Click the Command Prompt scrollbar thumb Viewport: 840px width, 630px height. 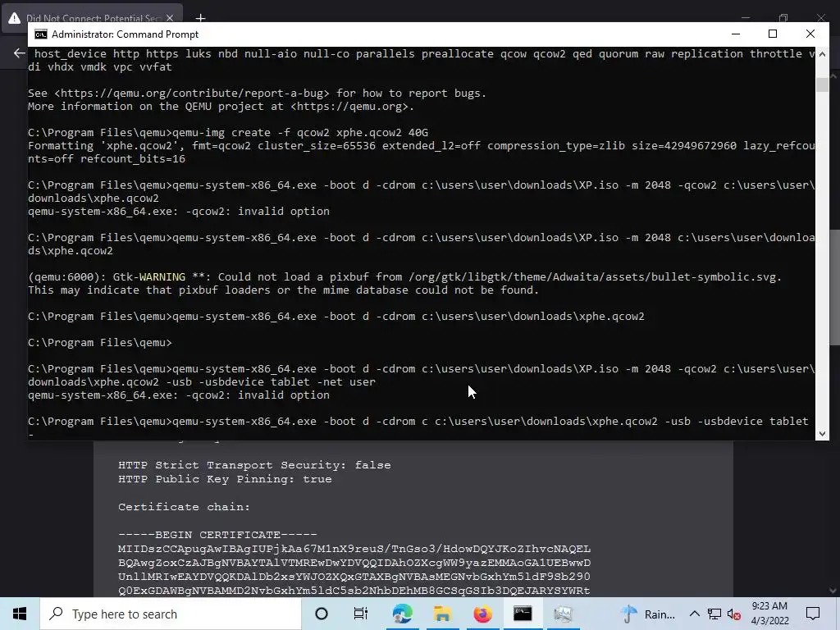[822, 84]
